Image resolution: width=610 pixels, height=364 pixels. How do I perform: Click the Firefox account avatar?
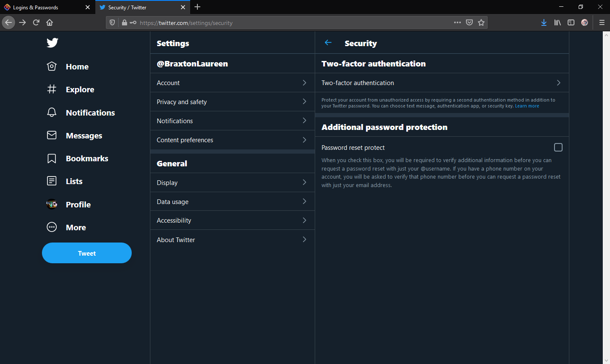585,22
